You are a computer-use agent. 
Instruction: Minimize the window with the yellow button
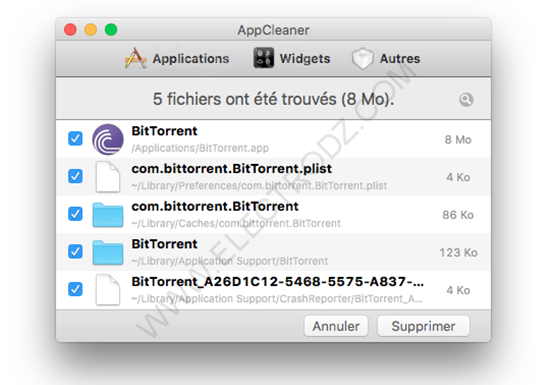coord(91,30)
